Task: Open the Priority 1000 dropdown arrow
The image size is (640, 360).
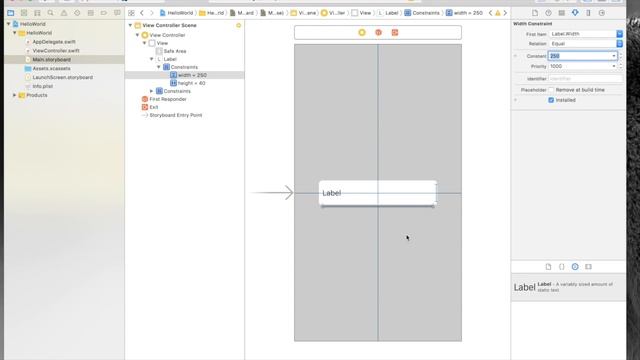Action: 614,66
